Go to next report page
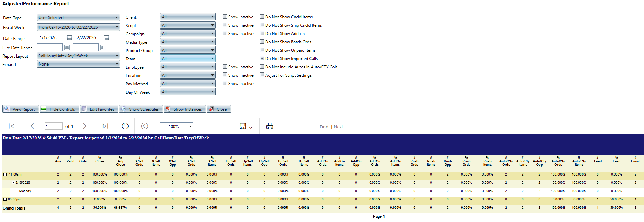Screen dimensions: 644x222 [85, 126]
